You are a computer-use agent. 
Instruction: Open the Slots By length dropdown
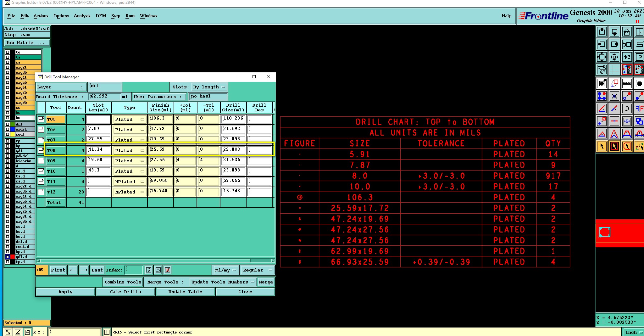tap(209, 87)
